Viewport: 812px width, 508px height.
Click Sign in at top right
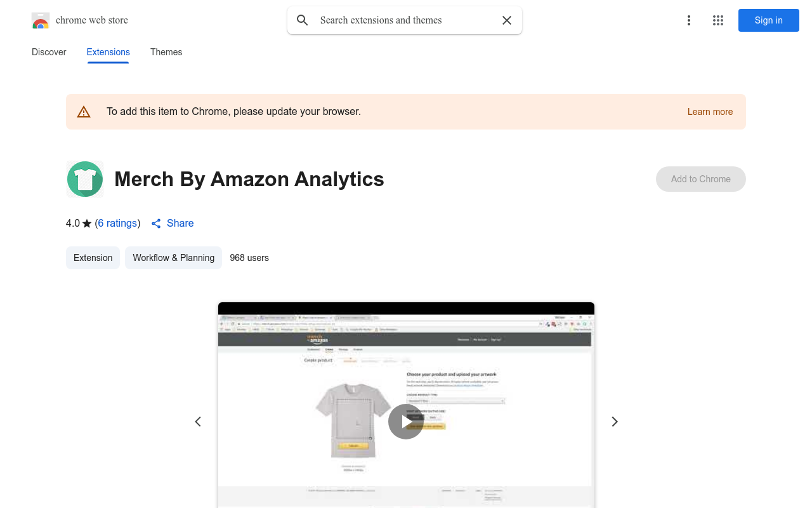pos(768,20)
